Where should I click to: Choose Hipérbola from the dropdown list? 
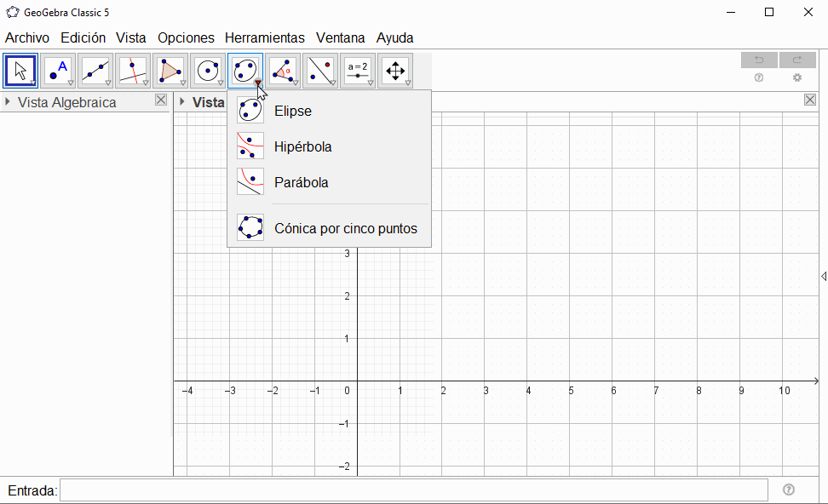point(302,147)
